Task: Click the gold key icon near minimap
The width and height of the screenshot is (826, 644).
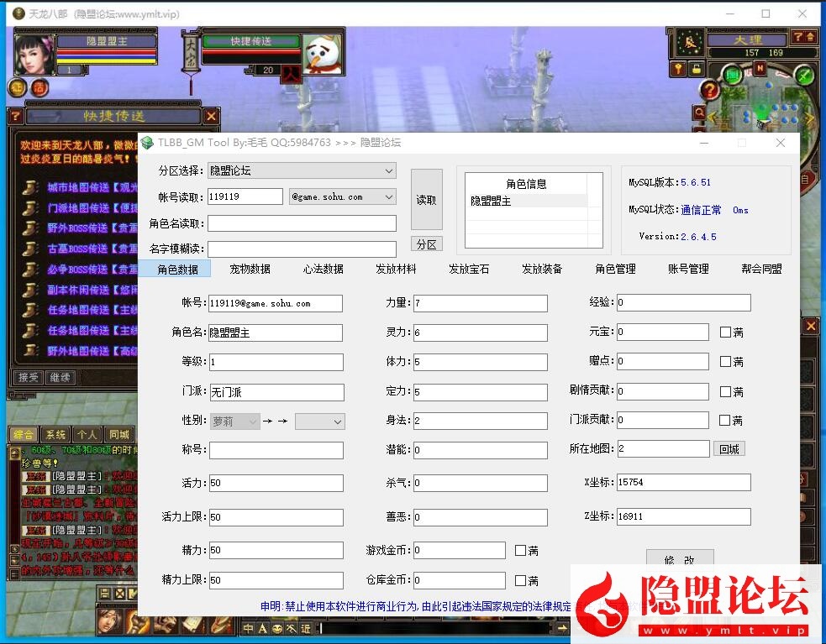Action: pos(678,69)
